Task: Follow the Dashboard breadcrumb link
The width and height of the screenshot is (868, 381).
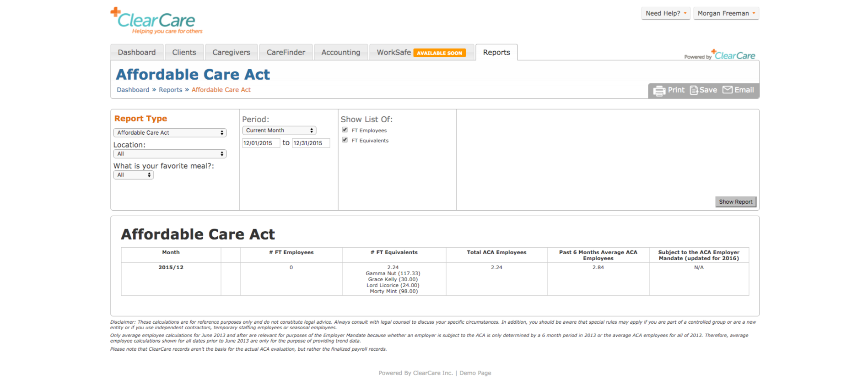Action: 133,90
